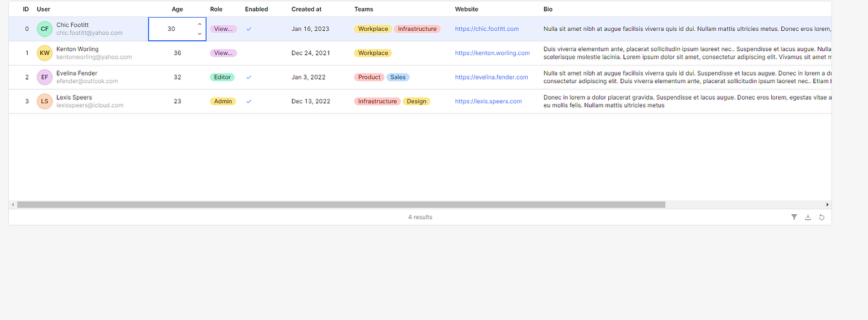The height and width of the screenshot is (320, 868).
Task: Sort by the Age column header
Action: click(x=177, y=9)
